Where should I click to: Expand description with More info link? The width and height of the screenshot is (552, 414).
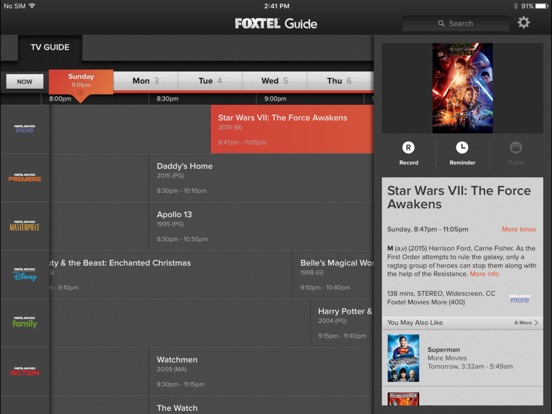point(484,274)
